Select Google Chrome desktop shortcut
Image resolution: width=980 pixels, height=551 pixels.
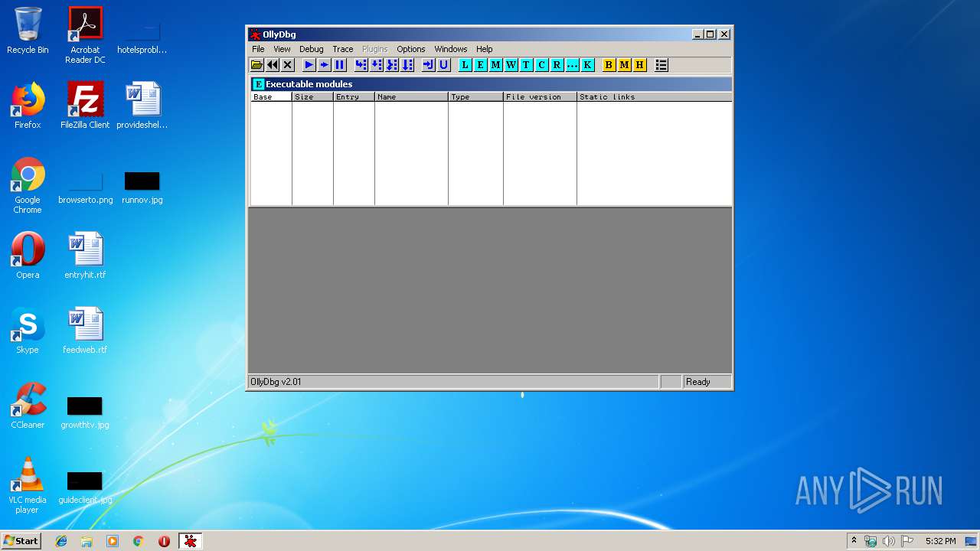click(x=28, y=185)
